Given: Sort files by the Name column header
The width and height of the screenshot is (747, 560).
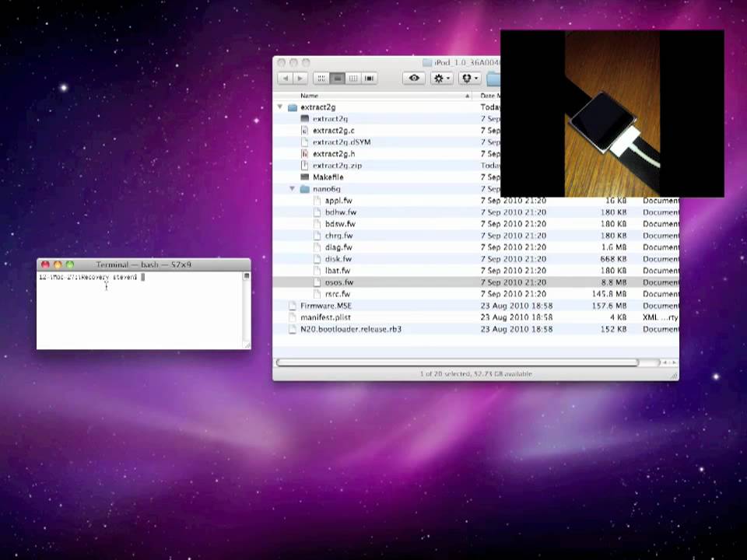Looking at the screenshot, I should pyautogui.click(x=373, y=96).
